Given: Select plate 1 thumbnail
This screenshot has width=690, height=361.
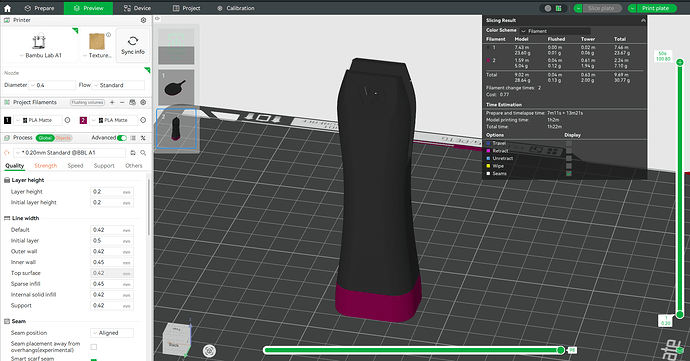Looking at the screenshot, I should [x=176, y=87].
